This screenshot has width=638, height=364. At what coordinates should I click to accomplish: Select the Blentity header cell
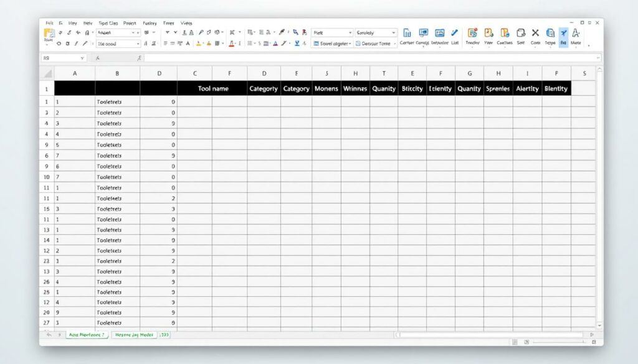(x=556, y=88)
